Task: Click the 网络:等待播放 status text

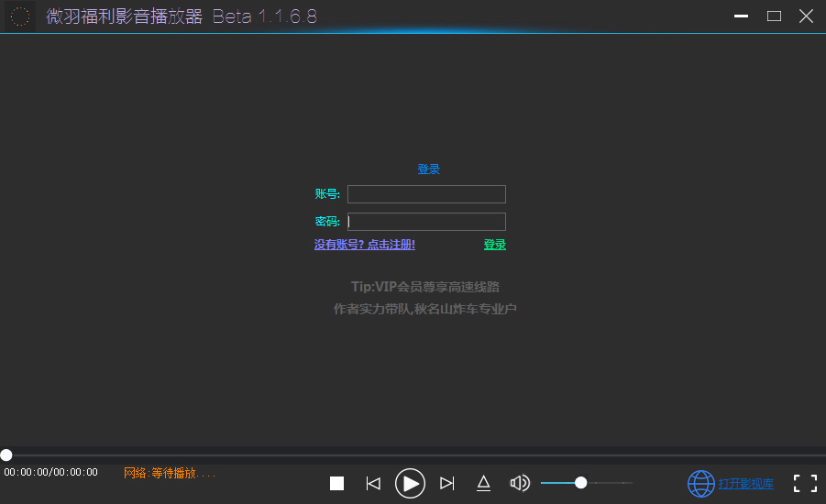Action: (171, 473)
